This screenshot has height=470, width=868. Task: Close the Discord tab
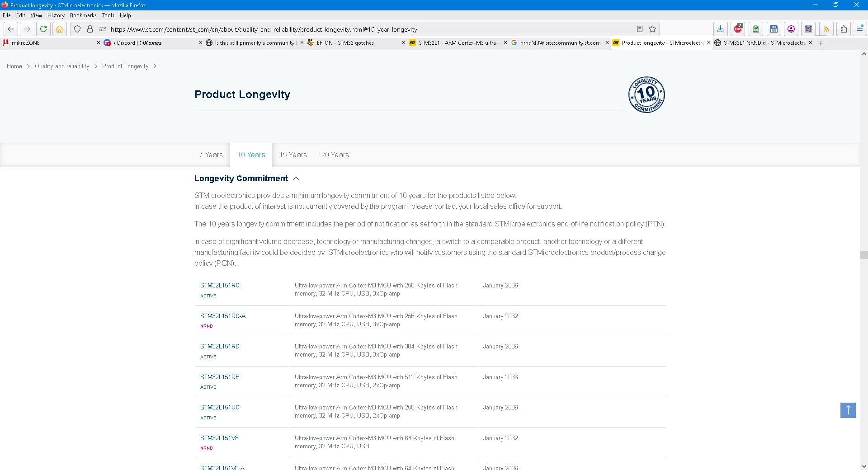pos(200,42)
